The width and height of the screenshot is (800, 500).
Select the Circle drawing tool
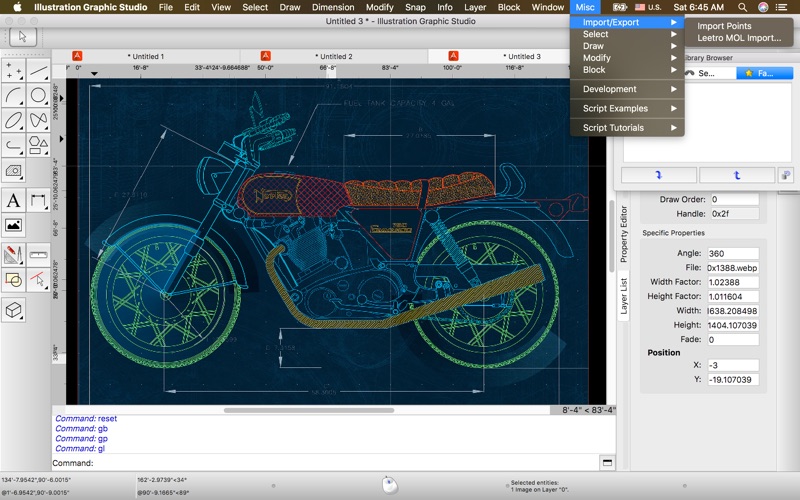[38, 95]
